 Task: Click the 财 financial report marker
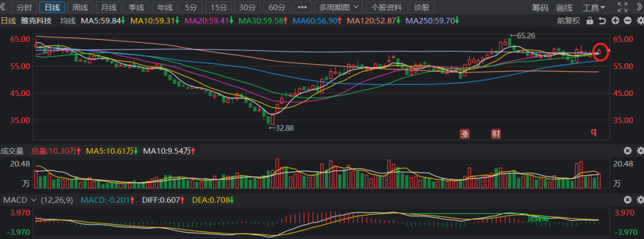click(x=496, y=133)
